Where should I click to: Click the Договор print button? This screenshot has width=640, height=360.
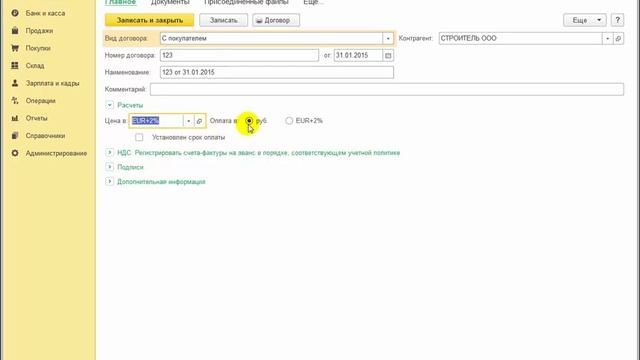click(x=276, y=20)
